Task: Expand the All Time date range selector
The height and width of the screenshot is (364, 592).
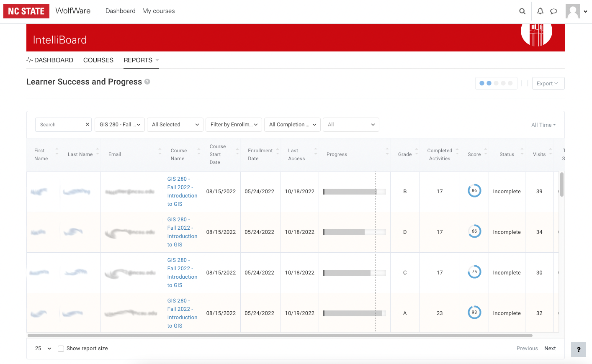Action: point(543,125)
